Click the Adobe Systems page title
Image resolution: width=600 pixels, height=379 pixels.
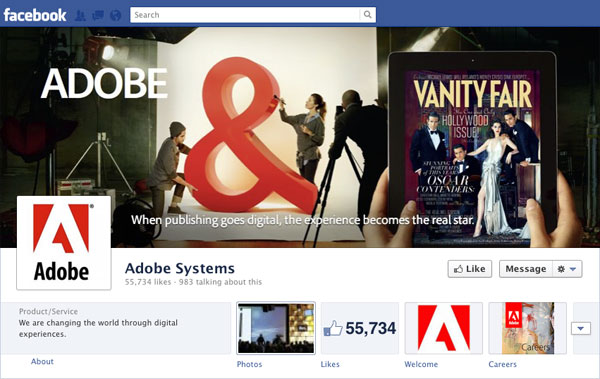(x=180, y=268)
